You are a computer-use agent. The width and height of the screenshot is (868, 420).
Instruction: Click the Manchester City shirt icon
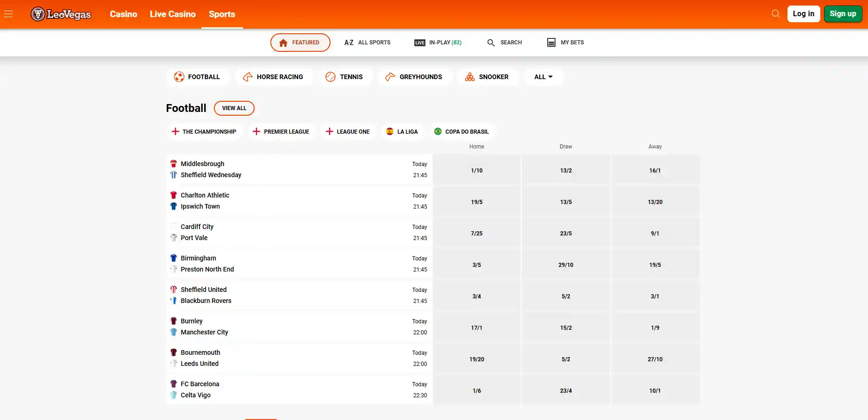tap(174, 332)
